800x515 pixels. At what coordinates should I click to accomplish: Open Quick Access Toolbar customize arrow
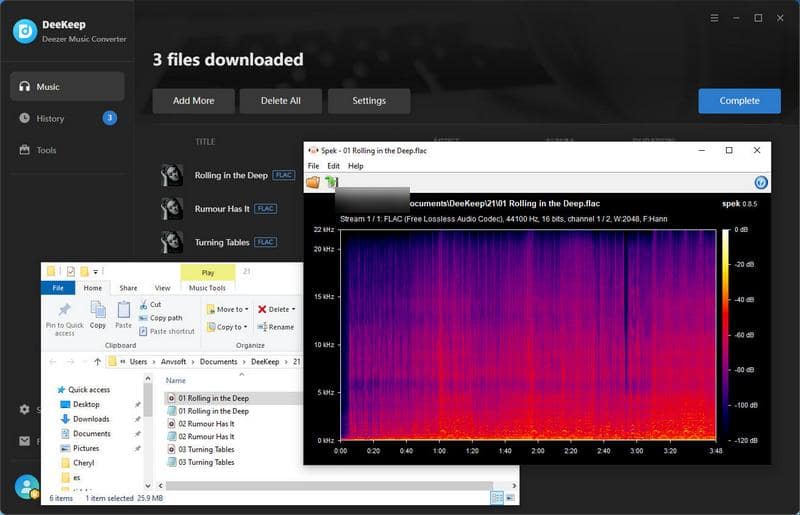pyautogui.click(x=95, y=272)
